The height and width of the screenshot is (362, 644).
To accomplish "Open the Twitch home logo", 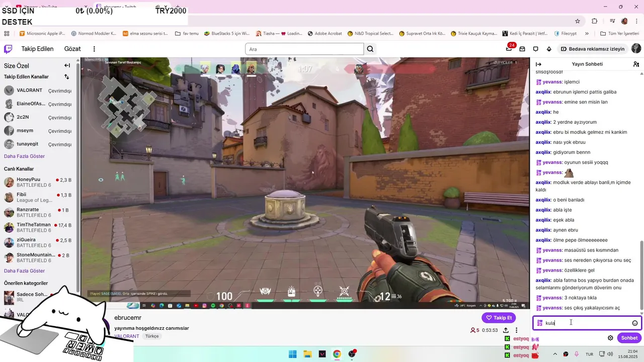I will (x=8, y=49).
